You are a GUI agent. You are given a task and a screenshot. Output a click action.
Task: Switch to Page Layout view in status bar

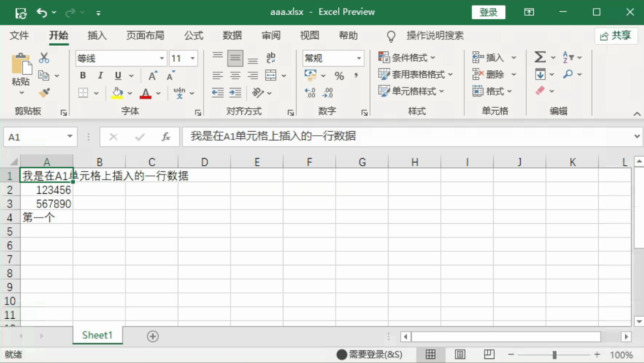click(x=460, y=354)
